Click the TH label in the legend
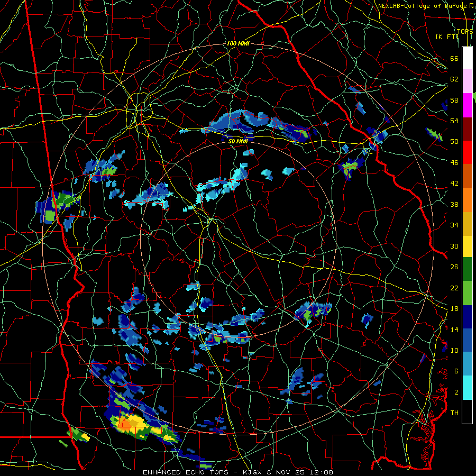Viewport: 476px width, 476px height. [454, 413]
